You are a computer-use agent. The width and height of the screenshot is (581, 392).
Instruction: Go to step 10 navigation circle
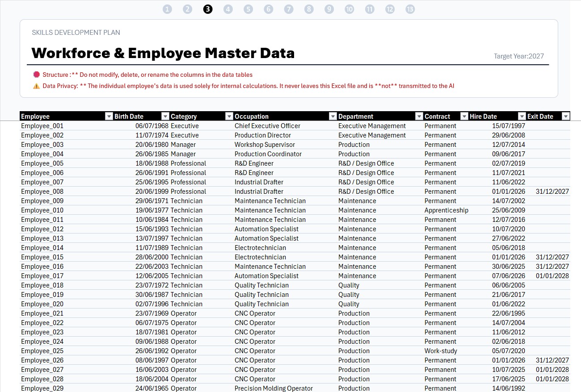tap(349, 9)
